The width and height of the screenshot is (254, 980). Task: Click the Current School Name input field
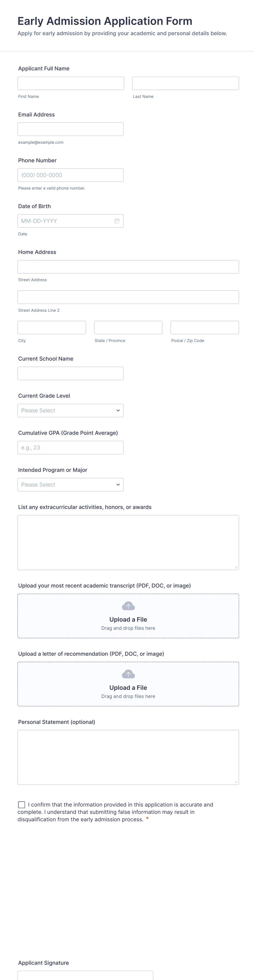point(70,373)
